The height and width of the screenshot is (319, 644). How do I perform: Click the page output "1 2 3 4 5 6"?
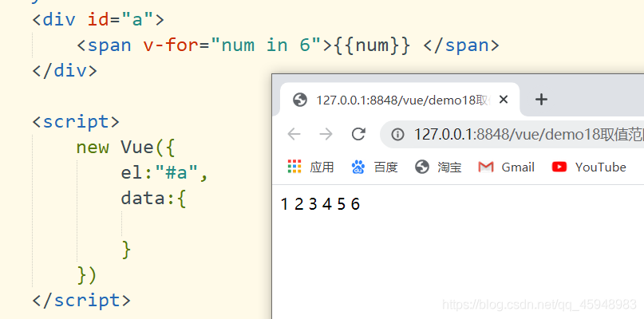320,204
